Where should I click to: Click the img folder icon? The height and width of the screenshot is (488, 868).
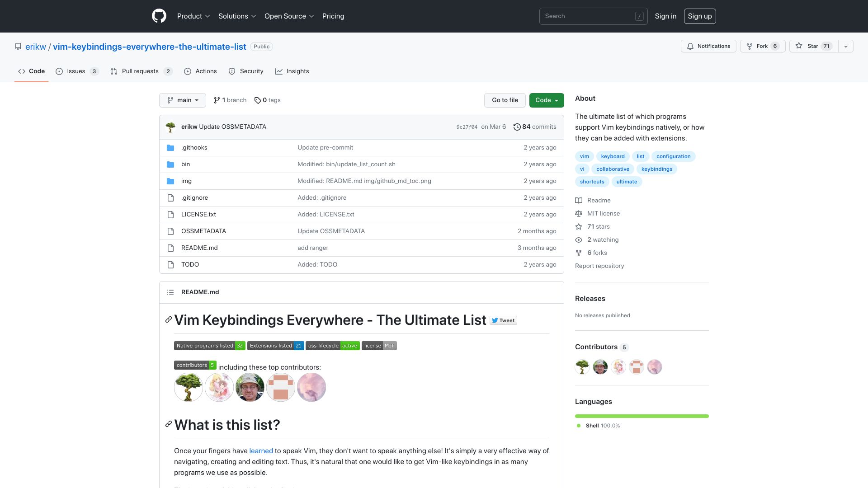(170, 181)
